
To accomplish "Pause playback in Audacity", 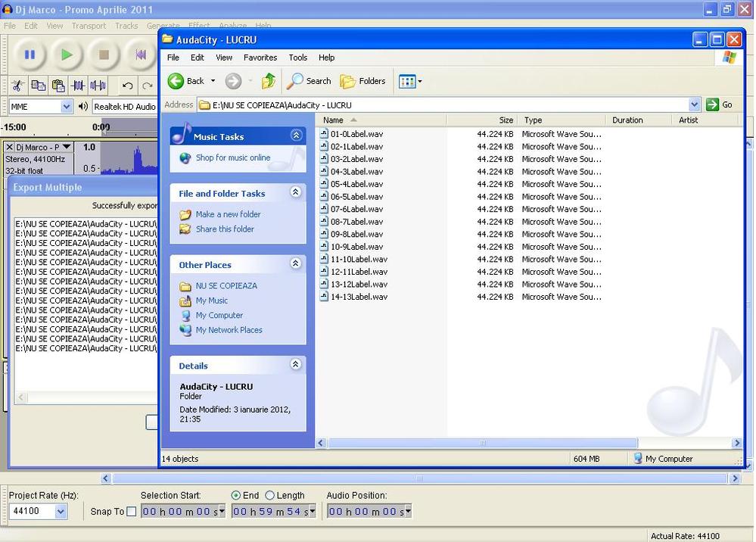I will tap(30, 55).
